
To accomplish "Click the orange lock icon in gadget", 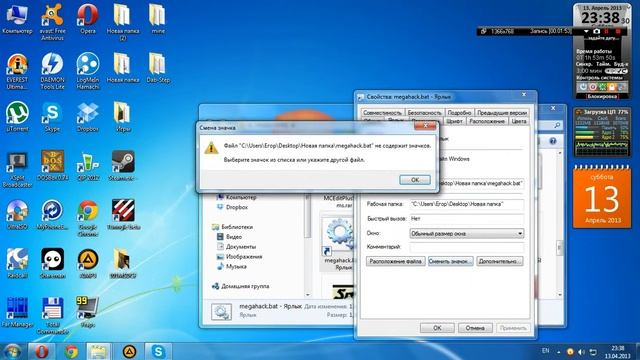I will 612,87.
